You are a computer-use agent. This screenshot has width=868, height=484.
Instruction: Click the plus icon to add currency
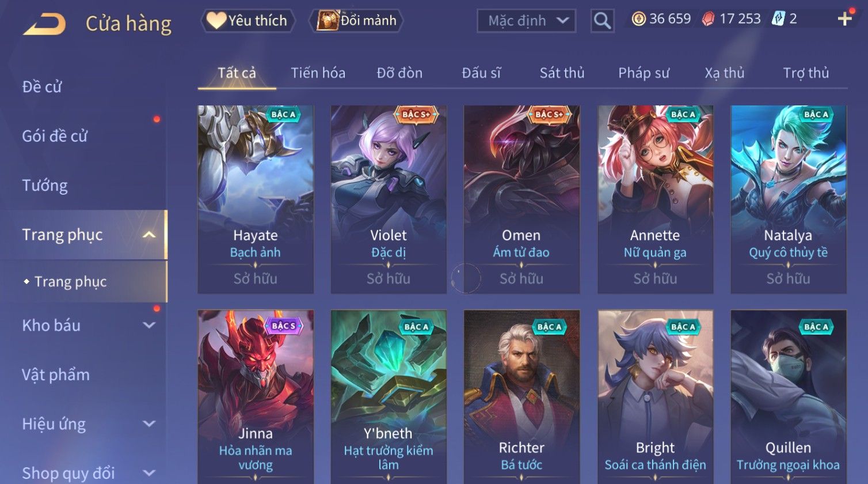coord(844,19)
